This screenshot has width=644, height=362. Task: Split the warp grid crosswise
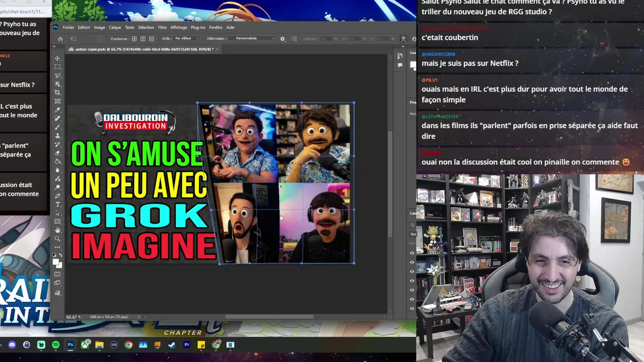tap(134, 39)
